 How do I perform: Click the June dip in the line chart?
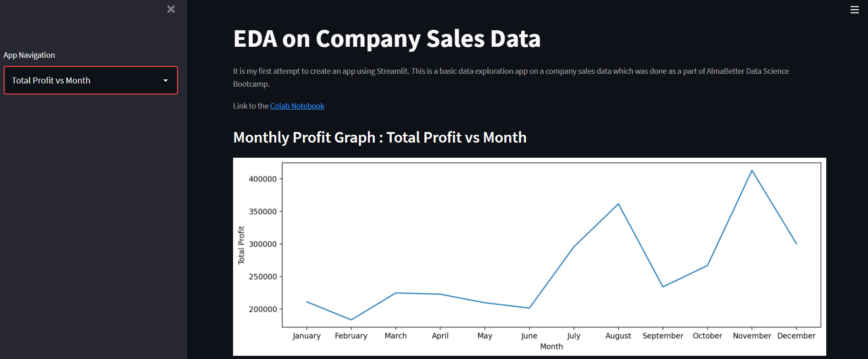pos(529,308)
